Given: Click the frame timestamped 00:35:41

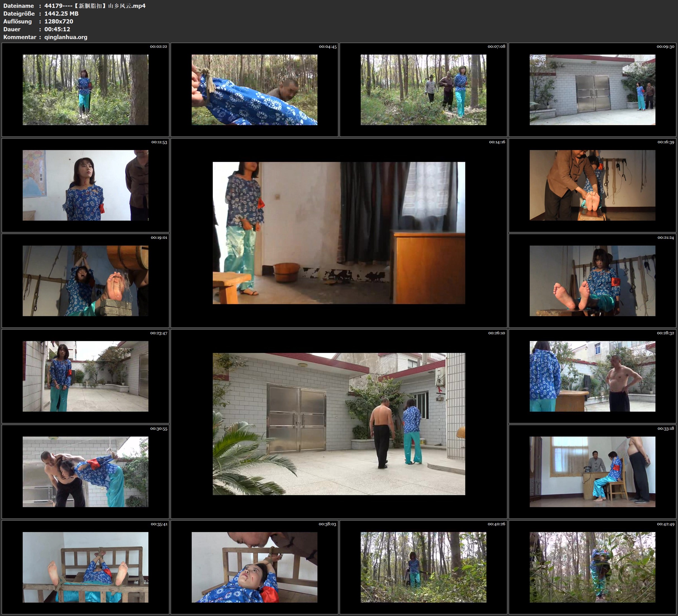Looking at the screenshot, I should (85, 567).
